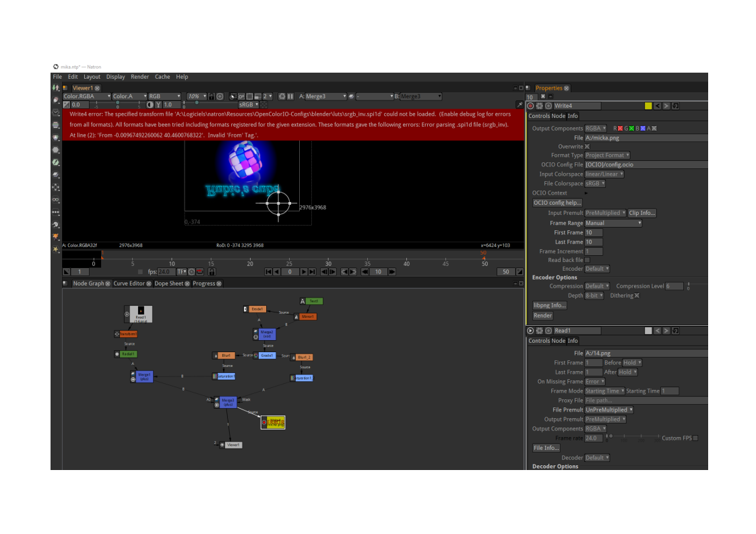Enable Read back file checkbox
The width and height of the screenshot is (756, 534).
point(588,260)
